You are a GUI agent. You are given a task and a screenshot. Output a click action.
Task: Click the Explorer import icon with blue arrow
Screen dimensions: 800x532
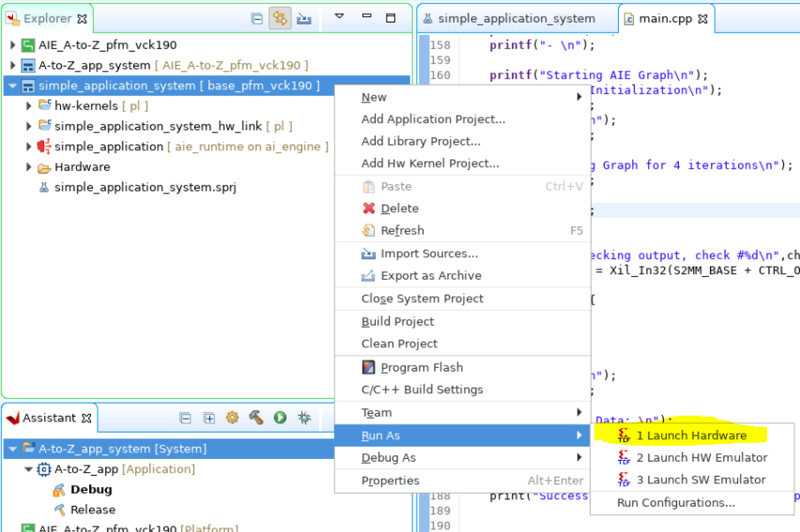[303, 18]
